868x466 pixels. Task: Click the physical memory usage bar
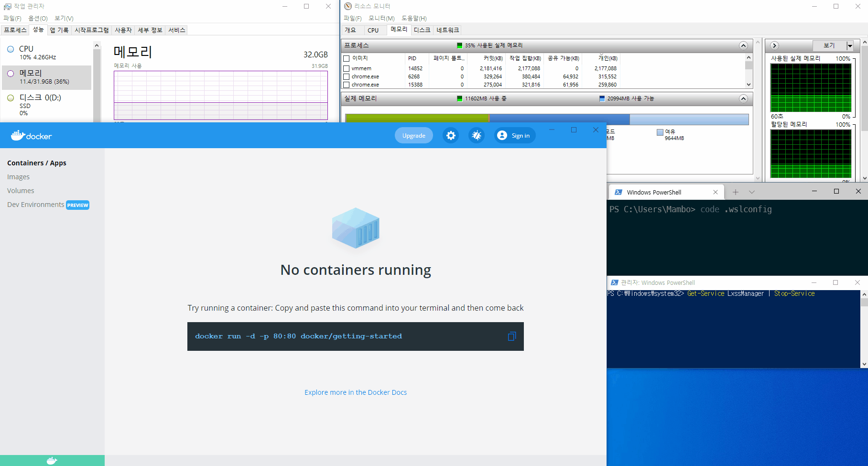tap(546, 119)
